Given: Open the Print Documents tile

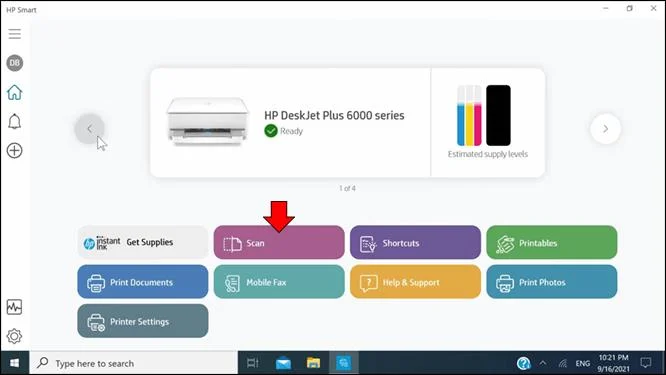Looking at the screenshot, I should click(x=143, y=282).
